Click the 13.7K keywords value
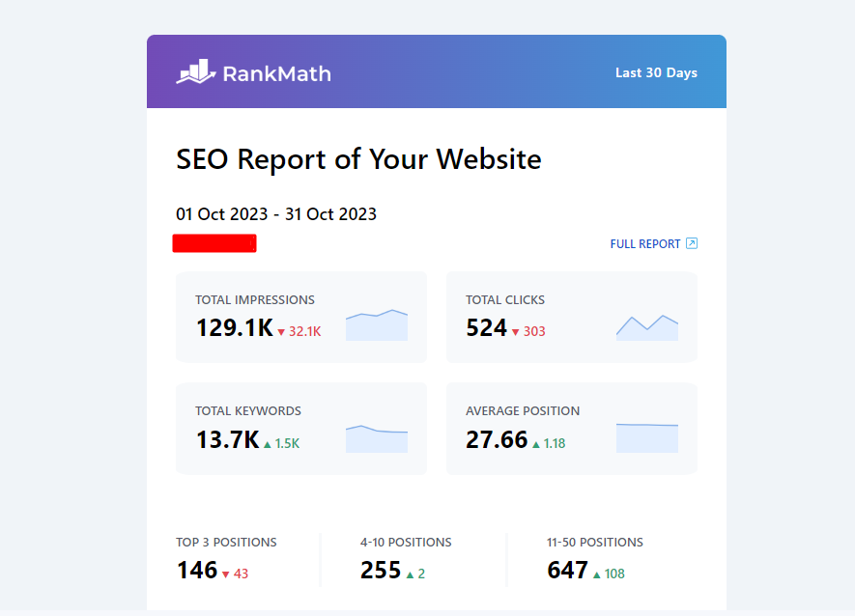The image size is (855, 616). pyautogui.click(x=228, y=440)
